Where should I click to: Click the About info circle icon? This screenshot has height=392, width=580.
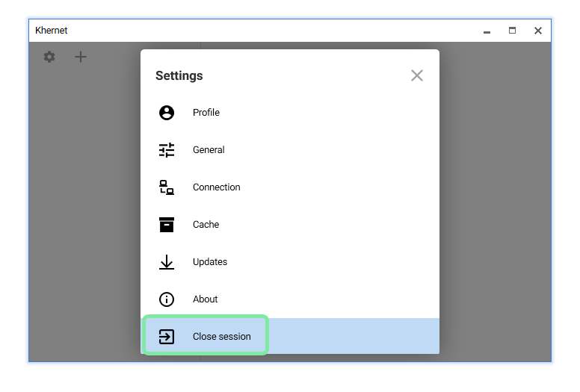point(167,299)
